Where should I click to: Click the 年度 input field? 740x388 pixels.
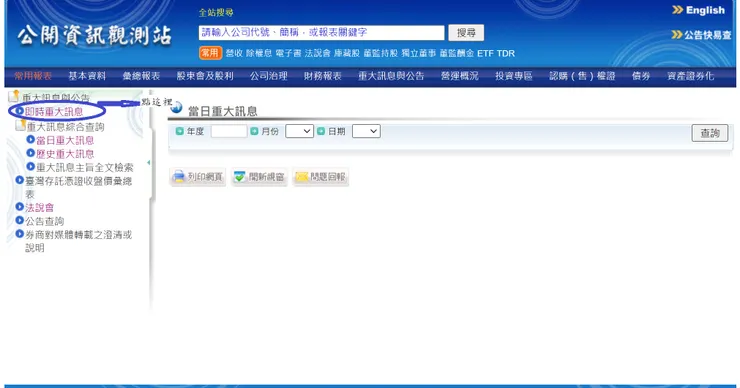tap(229, 131)
